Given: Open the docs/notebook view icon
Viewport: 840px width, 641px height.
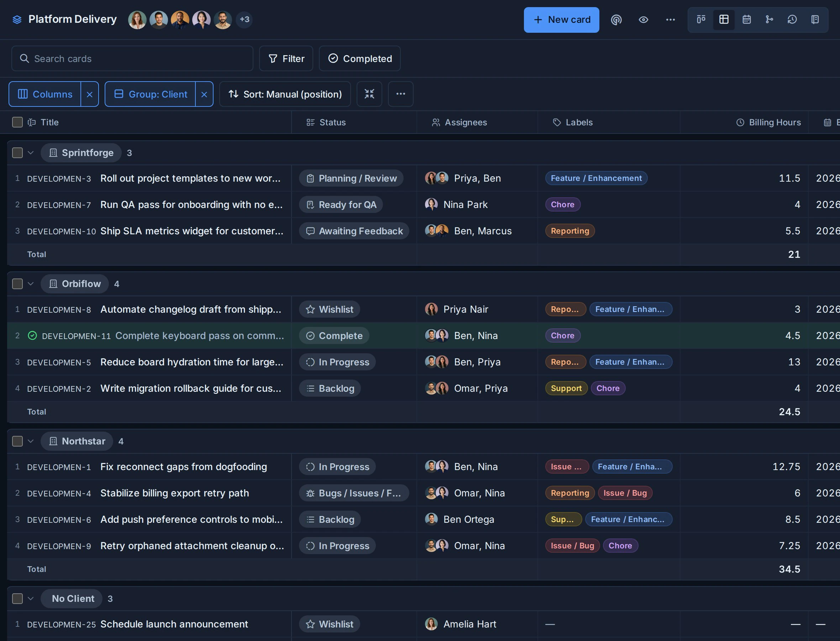Looking at the screenshot, I should point(815,20).
